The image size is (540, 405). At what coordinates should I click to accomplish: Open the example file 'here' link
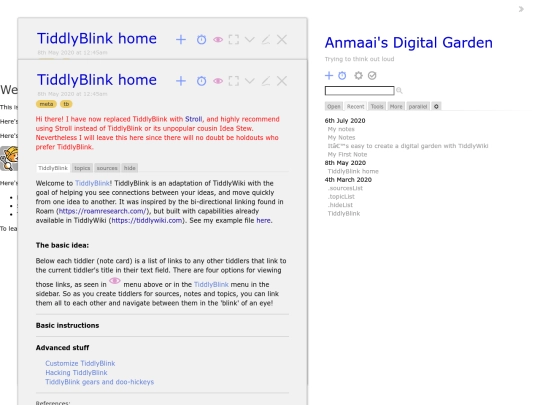click(263, 220)
